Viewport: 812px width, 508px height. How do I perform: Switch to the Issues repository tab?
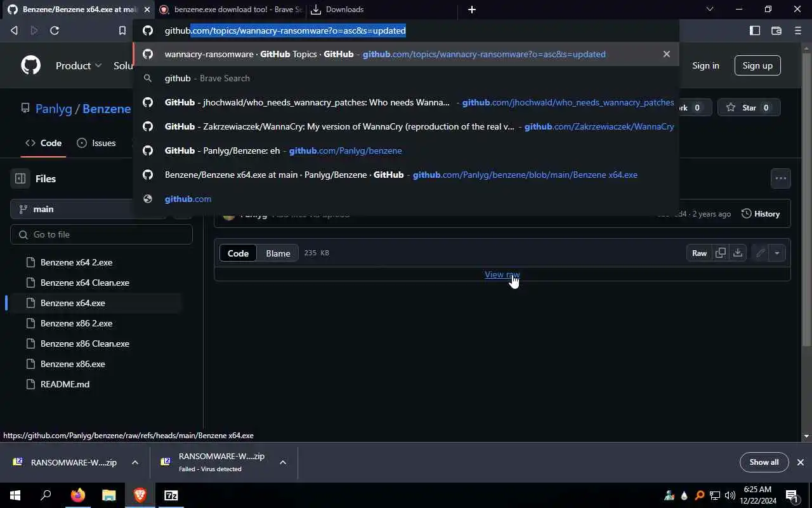pyautogui.click(x=96, y=143)
